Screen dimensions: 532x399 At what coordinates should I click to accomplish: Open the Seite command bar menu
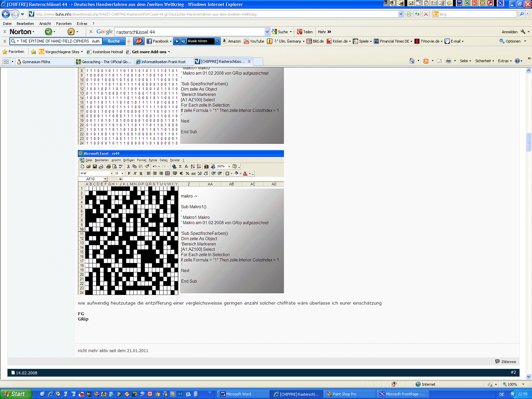coord(465,61)
